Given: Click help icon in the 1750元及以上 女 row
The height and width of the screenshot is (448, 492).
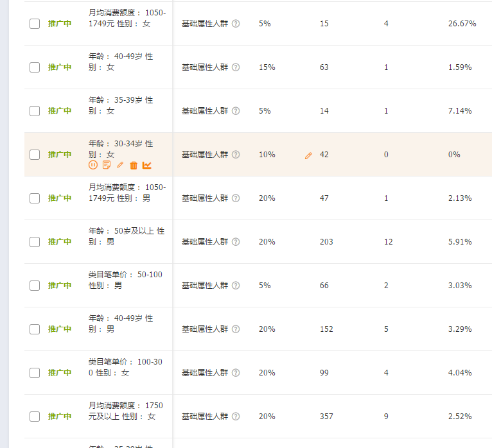Looking at the screenshot, I should 236,417.
